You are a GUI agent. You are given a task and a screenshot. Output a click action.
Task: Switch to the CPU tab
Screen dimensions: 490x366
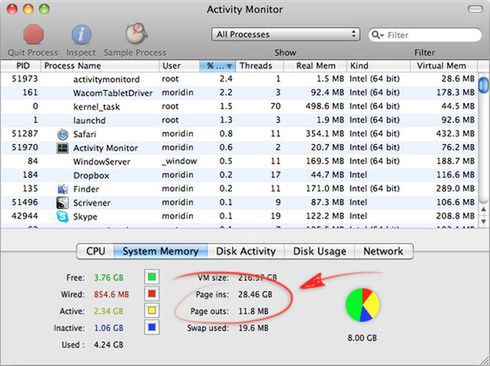pos(96,251)
